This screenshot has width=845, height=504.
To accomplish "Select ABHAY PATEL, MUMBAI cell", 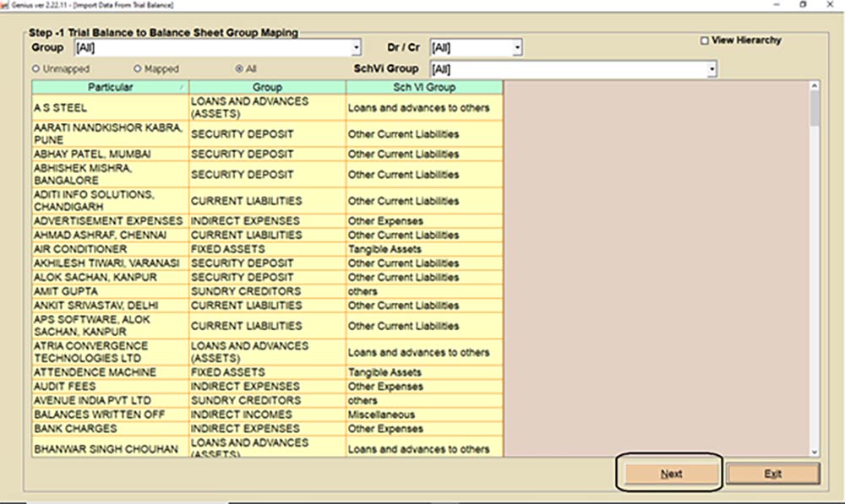I will click(x=111, y=154).
